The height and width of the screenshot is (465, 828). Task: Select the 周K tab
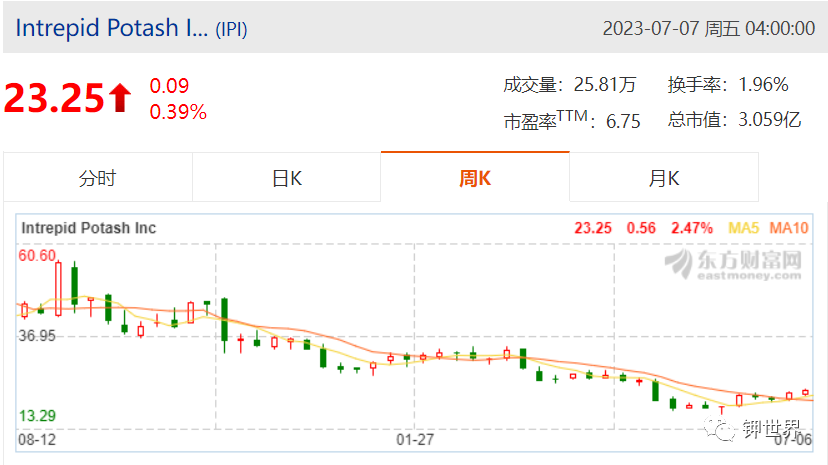click(475, 178)
